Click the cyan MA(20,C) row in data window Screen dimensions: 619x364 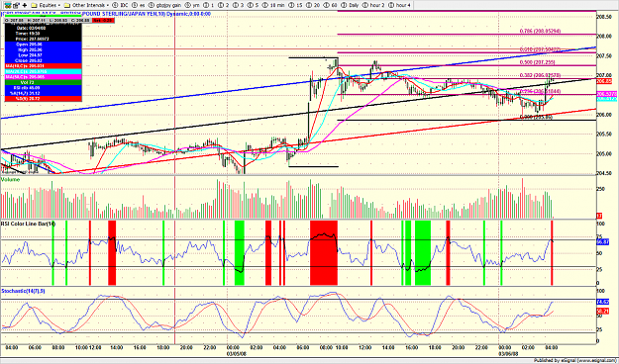pyautogui.click(x=43, y=71)
